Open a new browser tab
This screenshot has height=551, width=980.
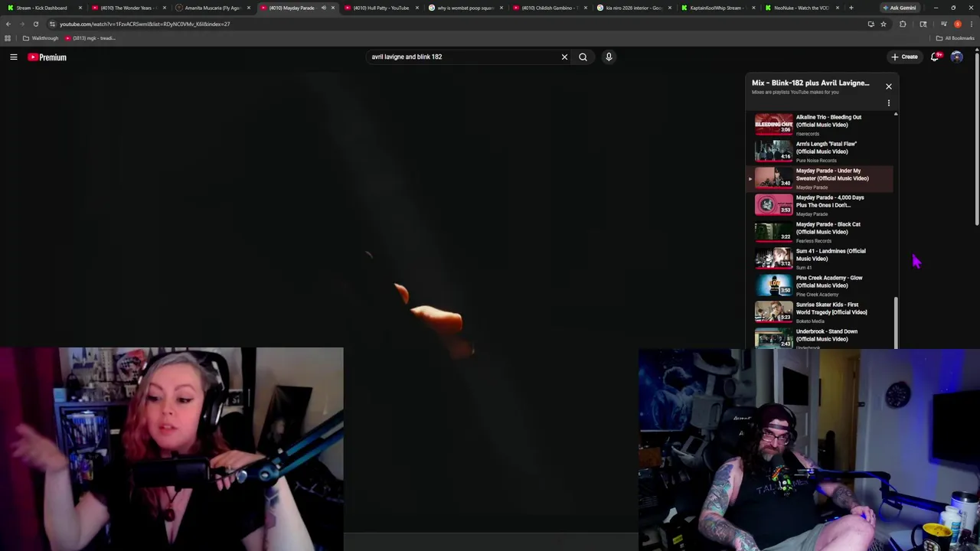tap(851, 8)
